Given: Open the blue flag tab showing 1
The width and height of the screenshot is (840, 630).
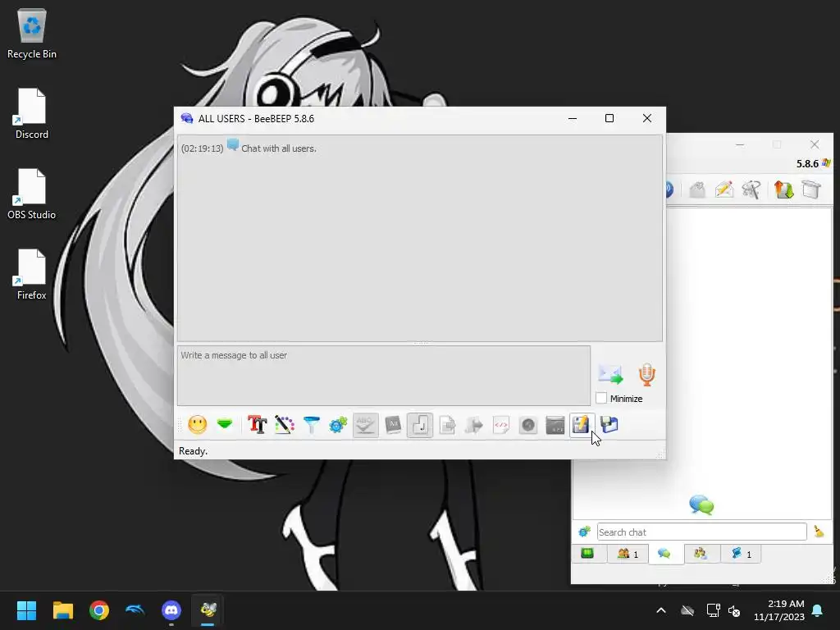Looking at the screenshot, I should (x=741, y=554).
